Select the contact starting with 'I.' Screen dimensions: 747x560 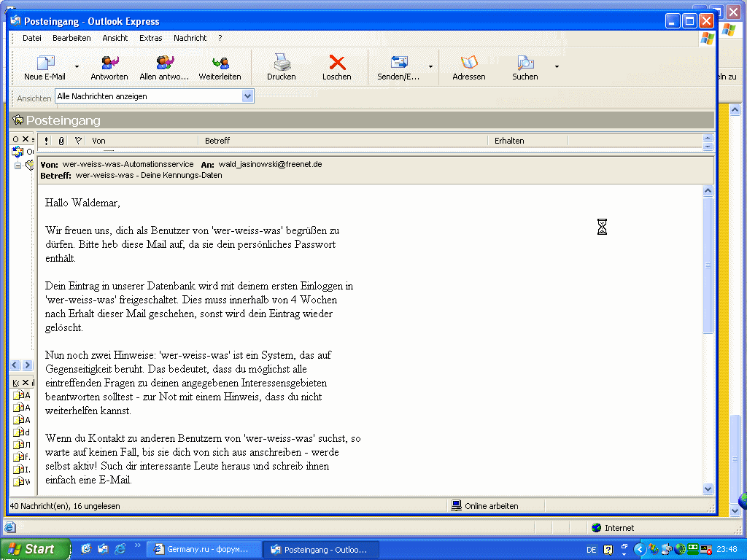coord(21,469)
